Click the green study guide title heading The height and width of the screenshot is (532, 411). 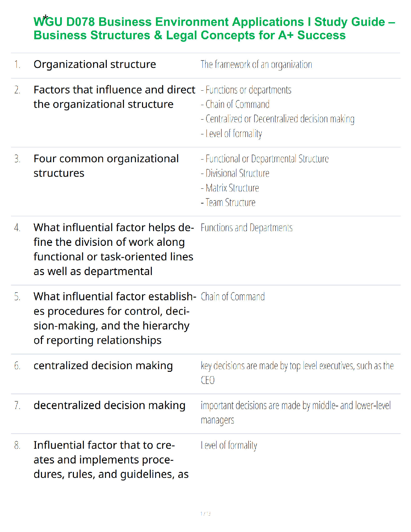214,29
